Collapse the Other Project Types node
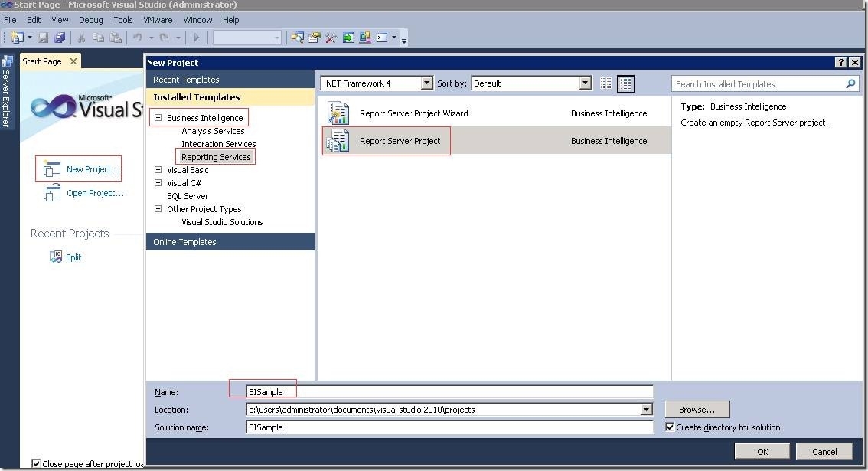The height and width of the screenshot is (471, 868). 158,209
